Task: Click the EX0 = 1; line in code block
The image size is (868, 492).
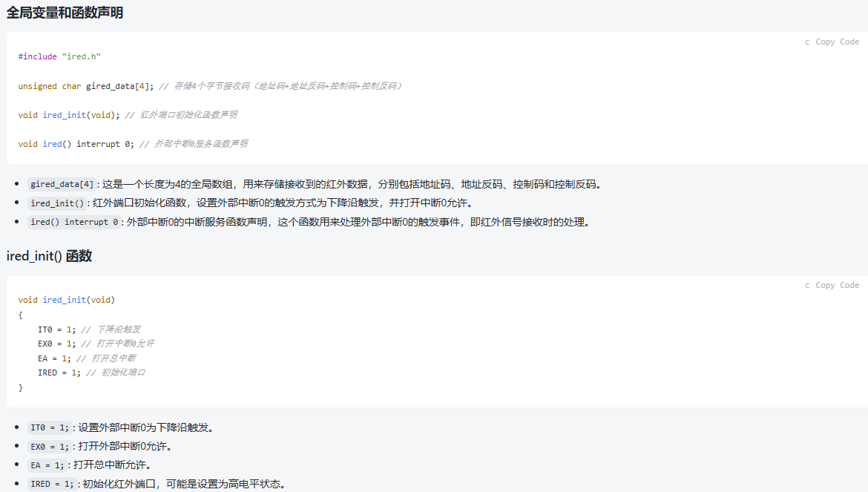Action: 56,344
